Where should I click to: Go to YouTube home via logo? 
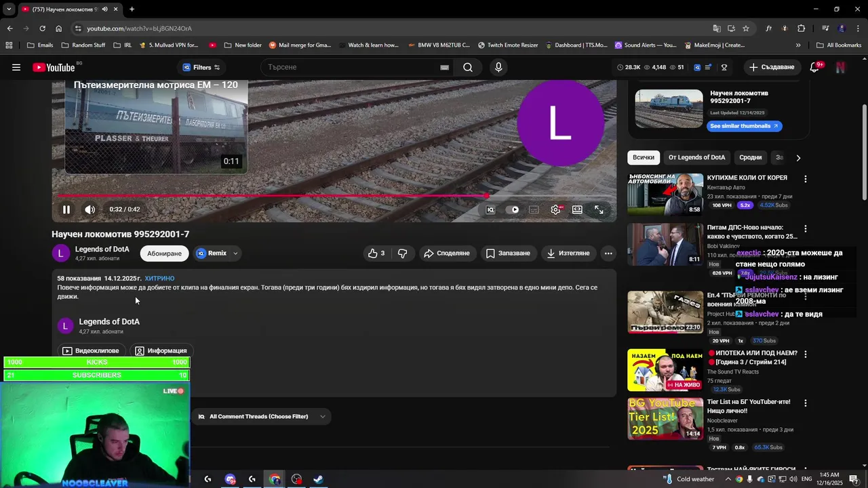click(x=54, y=67)
